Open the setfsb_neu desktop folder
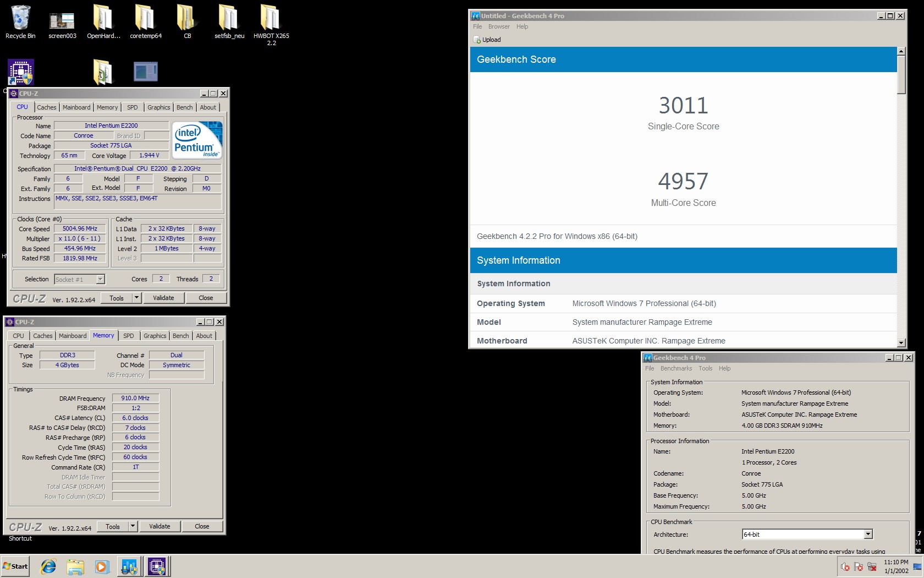 229,22
